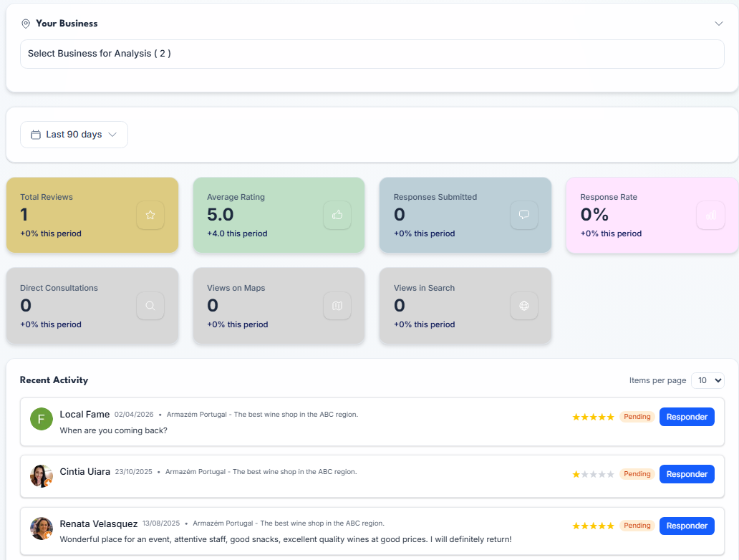Click the thumbs-up icon in Average Rating card
Viewport: 739px width, 560px height.
[x=337, y=215]
